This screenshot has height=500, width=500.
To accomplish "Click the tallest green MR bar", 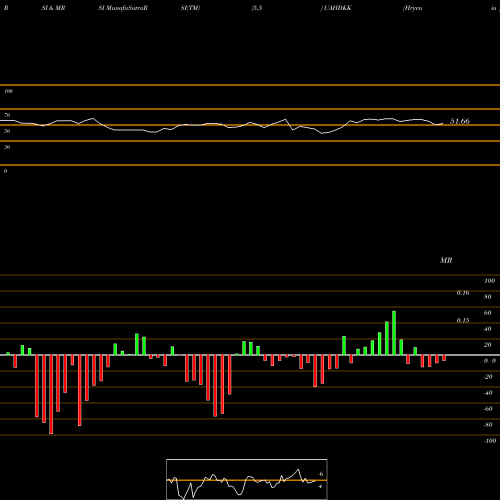I will pos(394,333).
